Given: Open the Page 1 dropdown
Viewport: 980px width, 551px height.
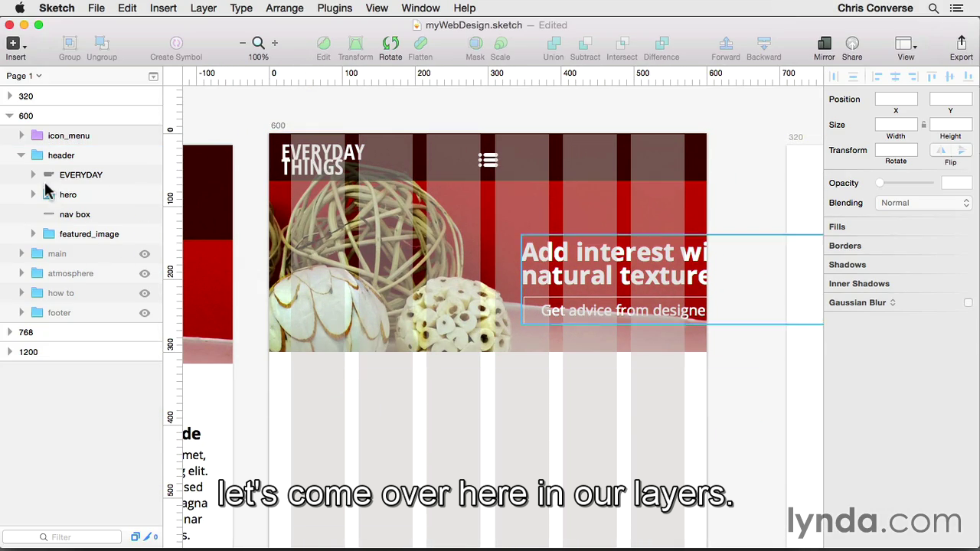Looking at the screenshot, I should pyautogui.click(x=24, y=76).
